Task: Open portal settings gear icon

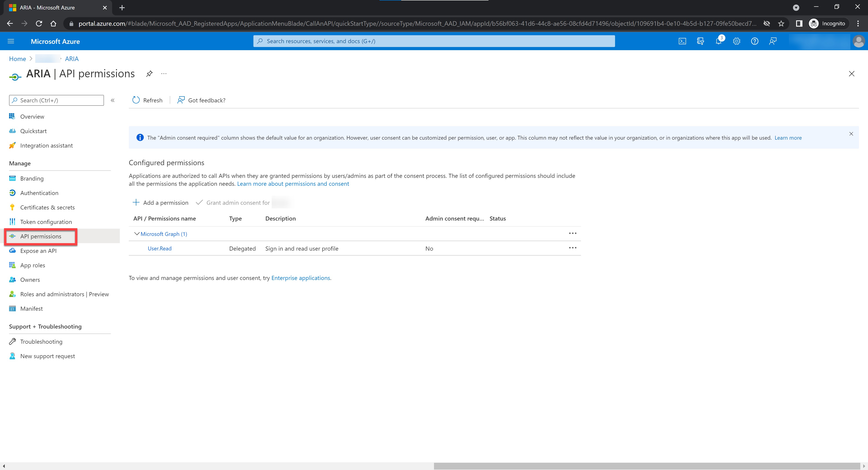Action: pos(737,41)
